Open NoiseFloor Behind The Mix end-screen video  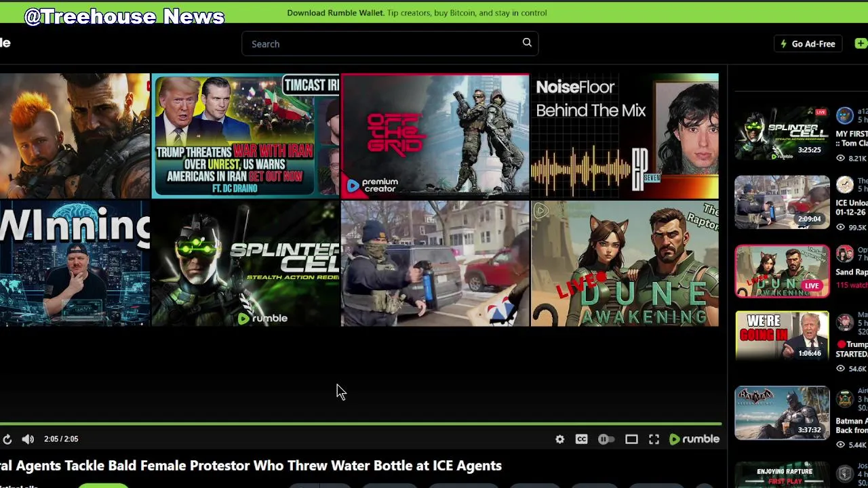tap(625, 136)
